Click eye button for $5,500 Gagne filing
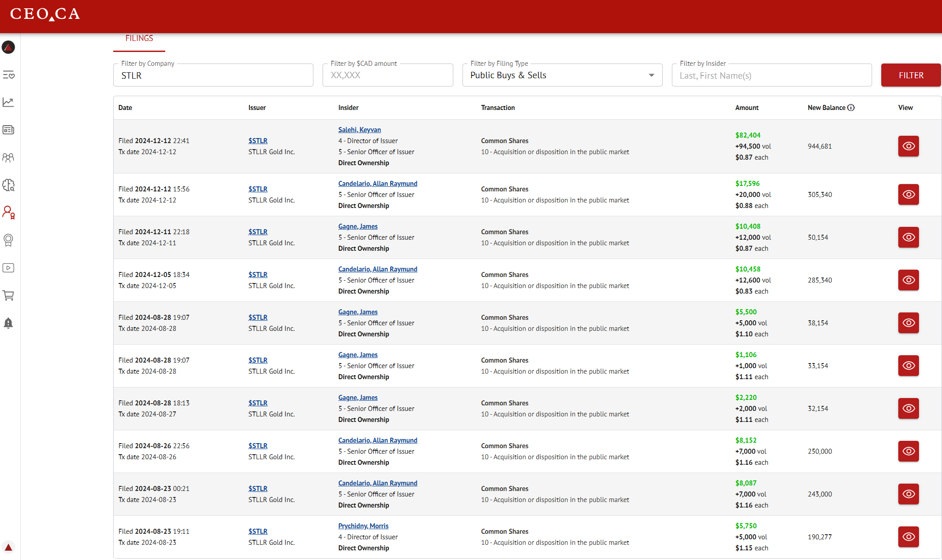942x560 pixels. 908,323
